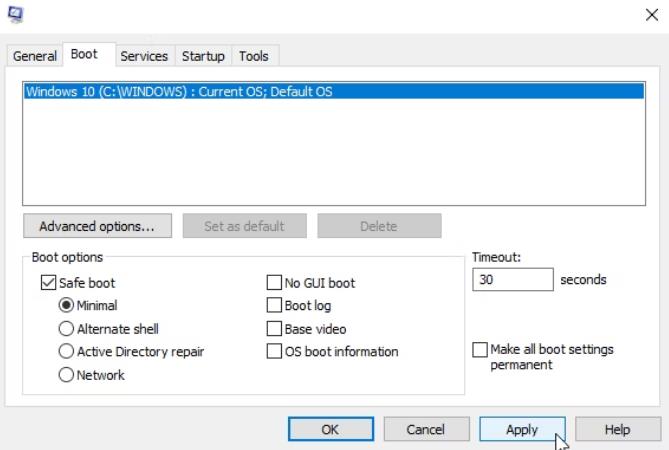The width and height of the screenshot is (669, 450).
Task: Click the Set as default button
Action: (x=244, y=226)
